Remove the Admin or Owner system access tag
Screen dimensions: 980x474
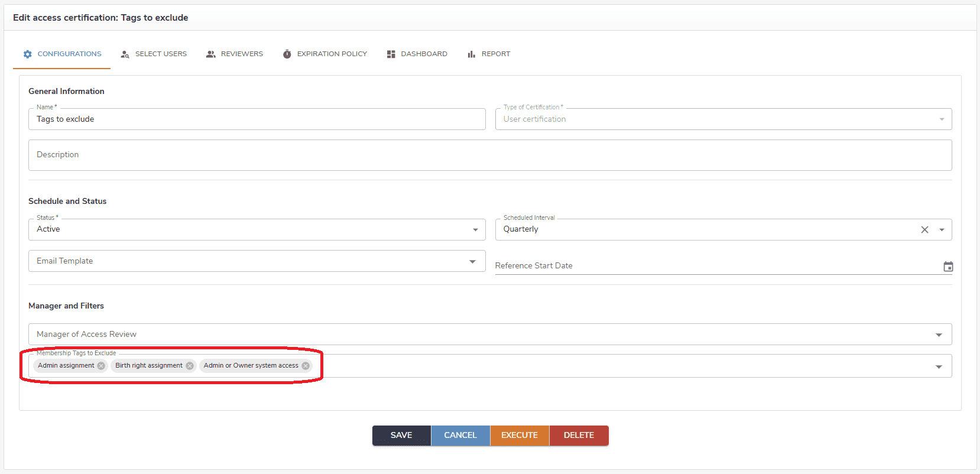(x=306, y=366)
